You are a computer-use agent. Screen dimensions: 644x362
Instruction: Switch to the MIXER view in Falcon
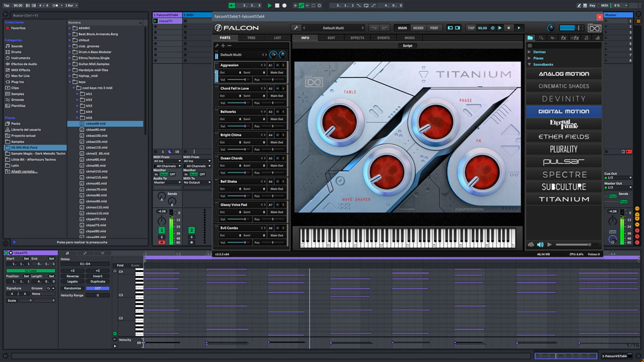418,28
